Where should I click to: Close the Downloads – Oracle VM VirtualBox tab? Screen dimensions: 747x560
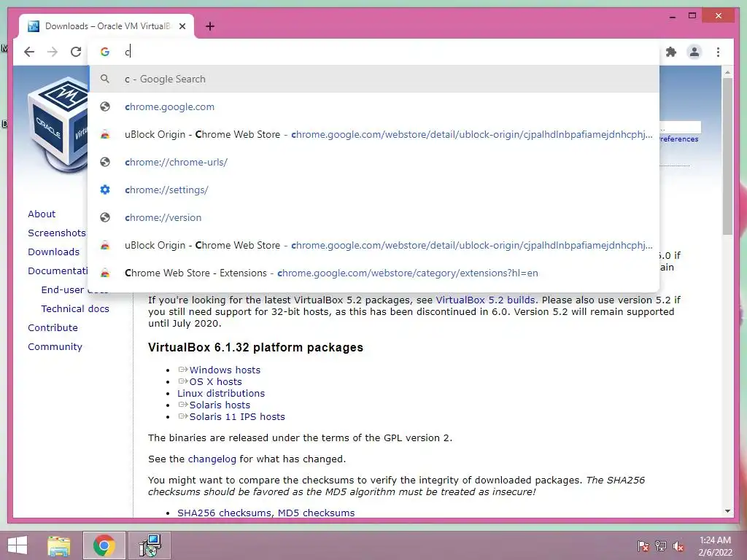[182, 26]
